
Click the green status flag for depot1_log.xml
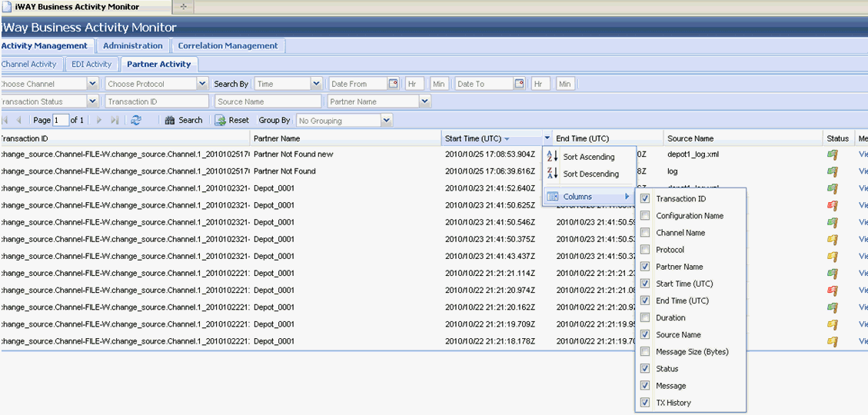(x=832, y=155)
